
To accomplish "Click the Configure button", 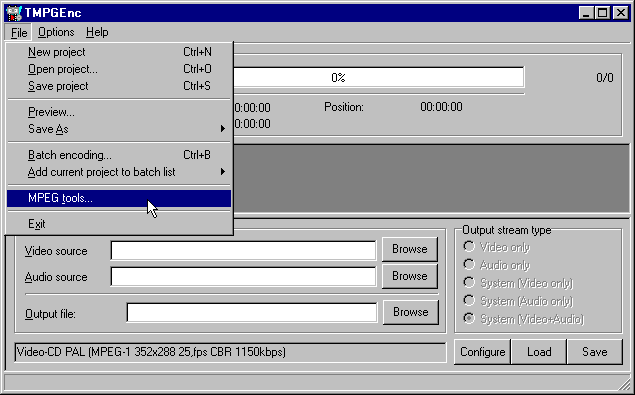I will 482,352.
